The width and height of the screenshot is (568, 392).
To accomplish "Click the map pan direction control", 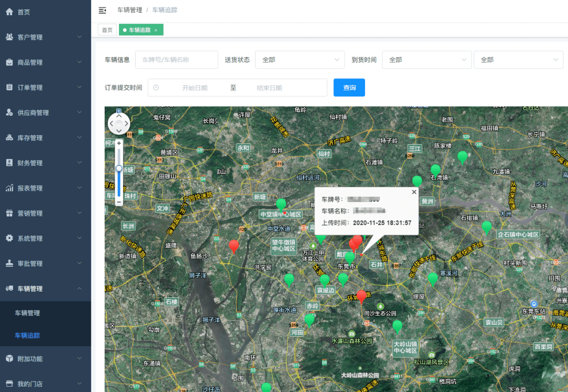I will (x=119, y=124).
